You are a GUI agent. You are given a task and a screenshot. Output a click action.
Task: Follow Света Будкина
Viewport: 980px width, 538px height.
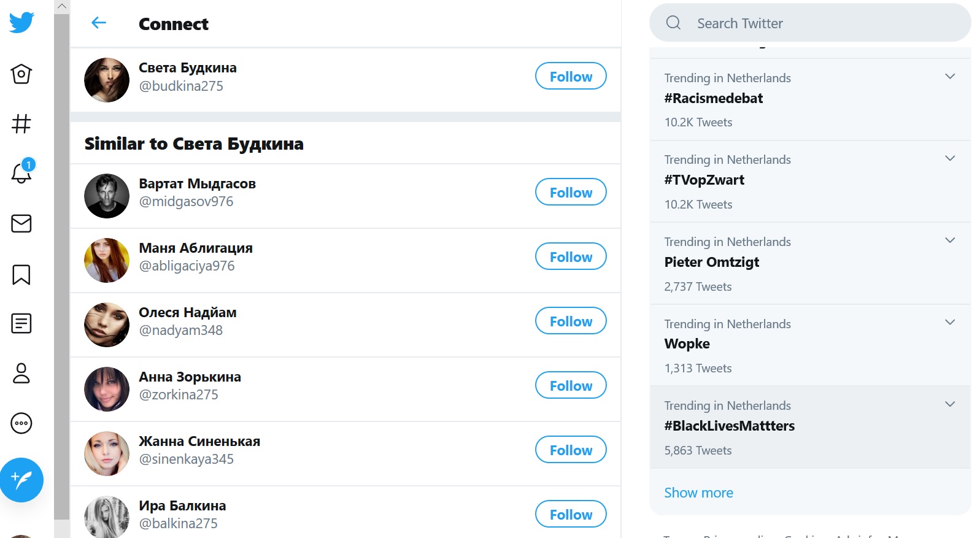[x=571, y=76]
